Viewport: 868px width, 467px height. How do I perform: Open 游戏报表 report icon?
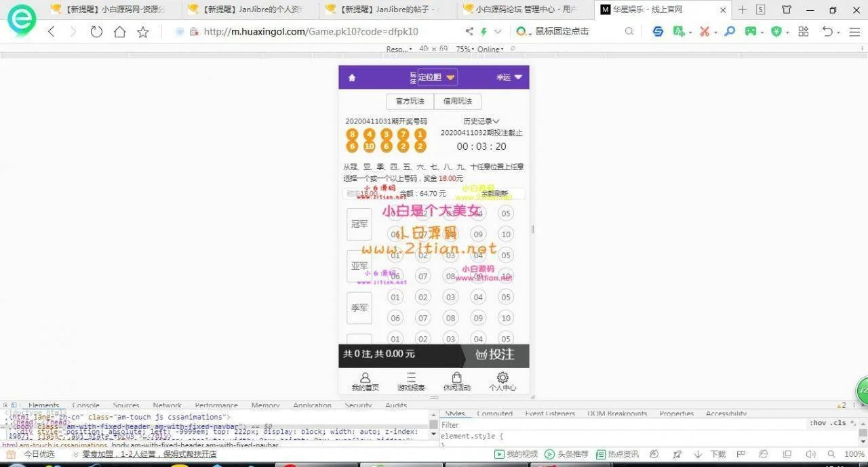coord(411,382)
